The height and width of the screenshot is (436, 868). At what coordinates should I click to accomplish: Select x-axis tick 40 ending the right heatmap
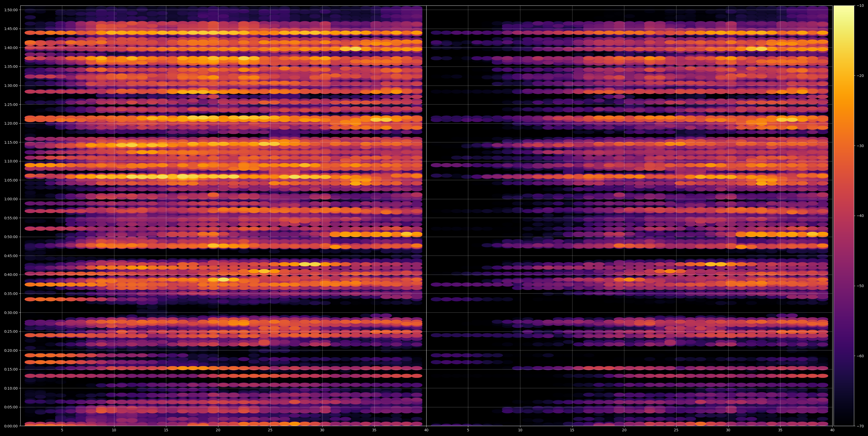coord(832,430)
